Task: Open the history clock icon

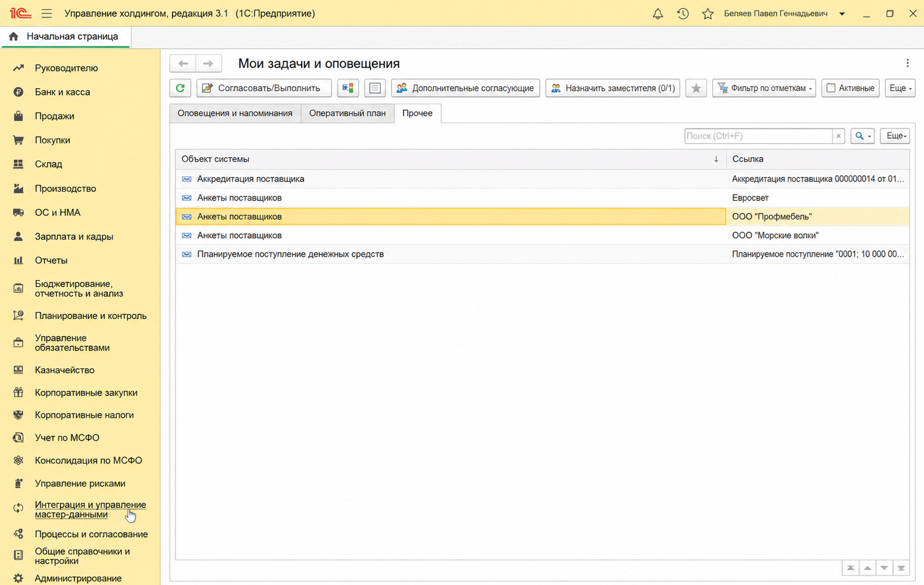Action: pyautogui.click(x=683, y=13)
